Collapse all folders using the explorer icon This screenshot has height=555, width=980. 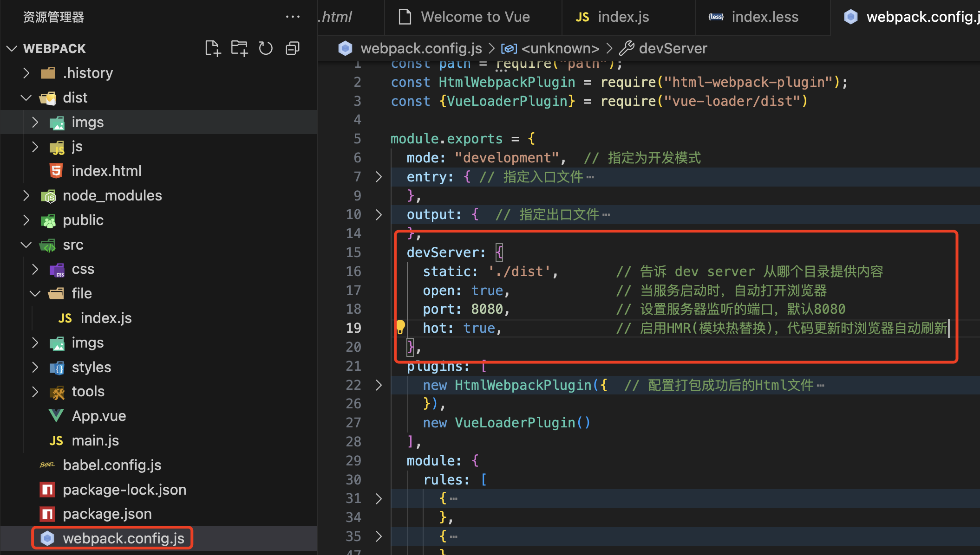293,48
